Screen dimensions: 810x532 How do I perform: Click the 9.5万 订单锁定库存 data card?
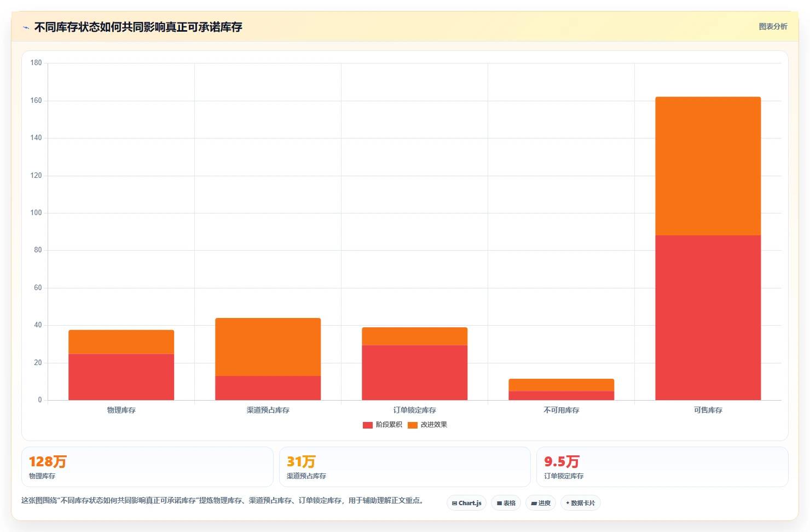click(x=662, y=467)
